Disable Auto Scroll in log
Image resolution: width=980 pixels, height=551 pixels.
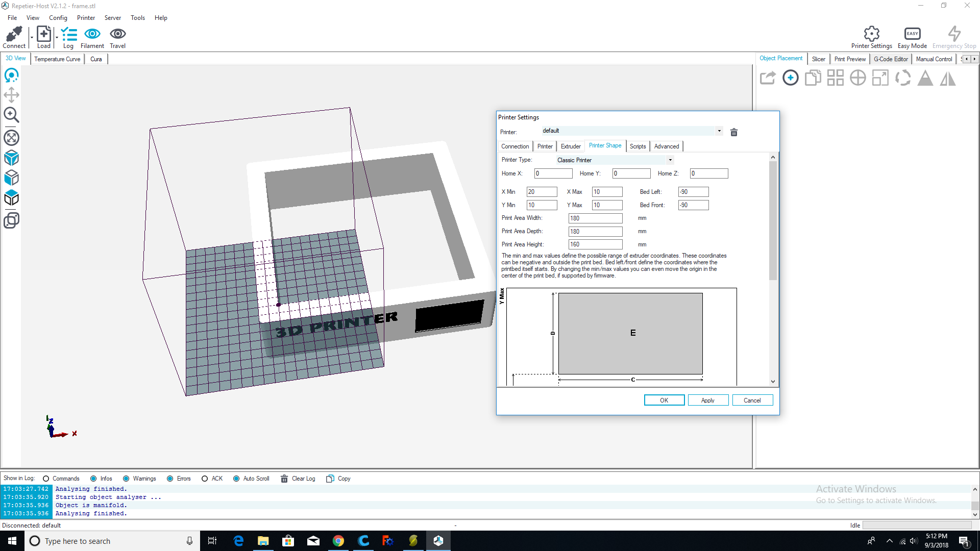point(236,479)
